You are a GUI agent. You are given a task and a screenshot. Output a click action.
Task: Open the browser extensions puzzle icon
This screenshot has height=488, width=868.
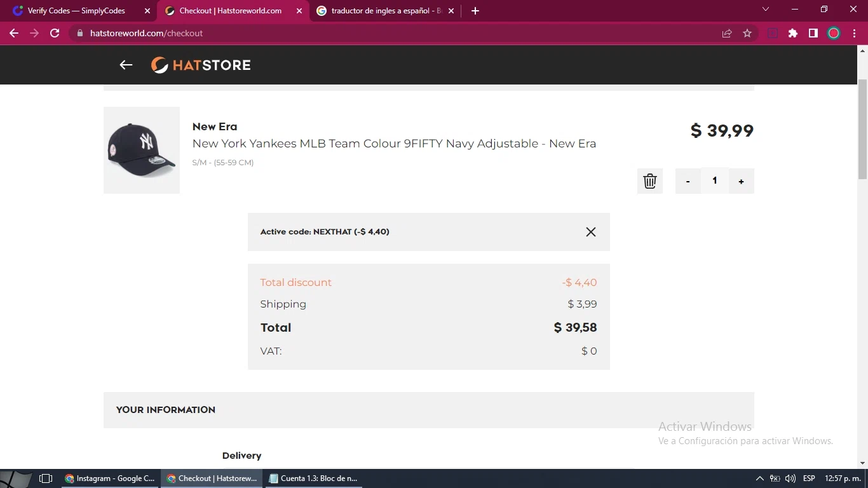click(x=793, y=33)
